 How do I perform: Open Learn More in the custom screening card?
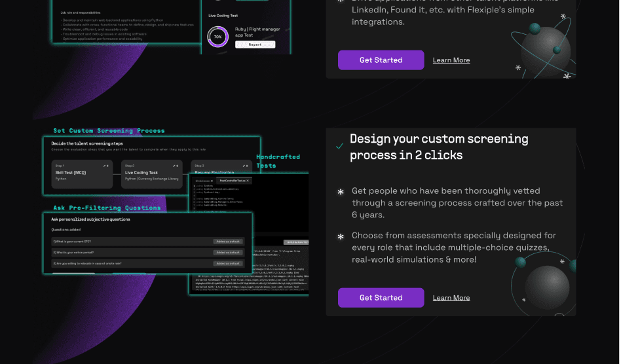(x=451, y=297)
